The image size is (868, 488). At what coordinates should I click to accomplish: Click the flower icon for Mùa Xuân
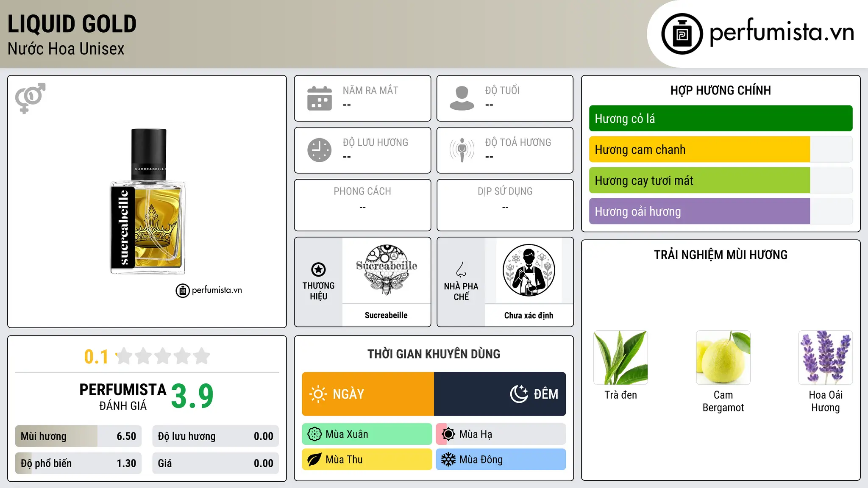point(314,434)
